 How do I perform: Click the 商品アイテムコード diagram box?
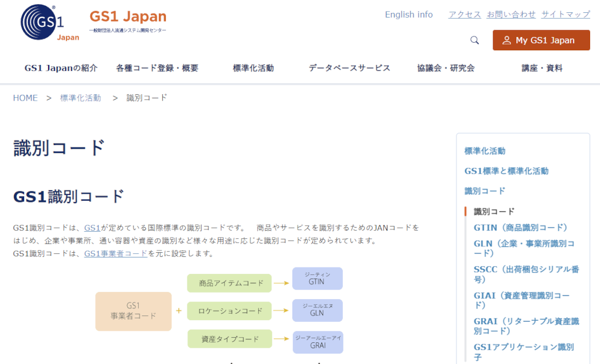click(x=229, y=283)
